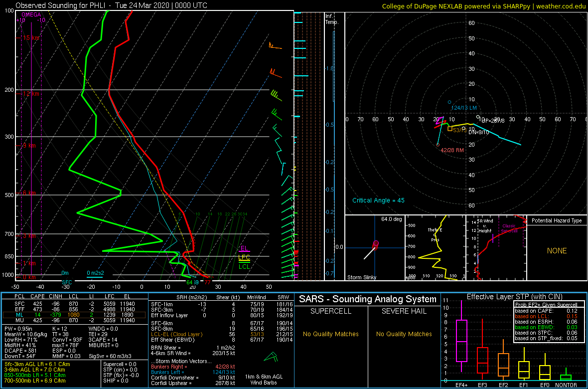Screen dimensions: 588x389
Task: Click the Inf. Temp. panel label
Action: [332, 19]
